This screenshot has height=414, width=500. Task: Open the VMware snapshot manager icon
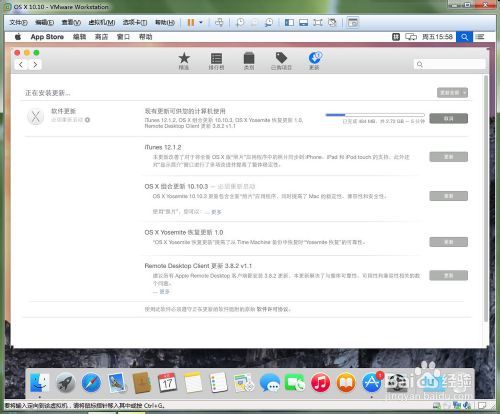coord(268,22)
